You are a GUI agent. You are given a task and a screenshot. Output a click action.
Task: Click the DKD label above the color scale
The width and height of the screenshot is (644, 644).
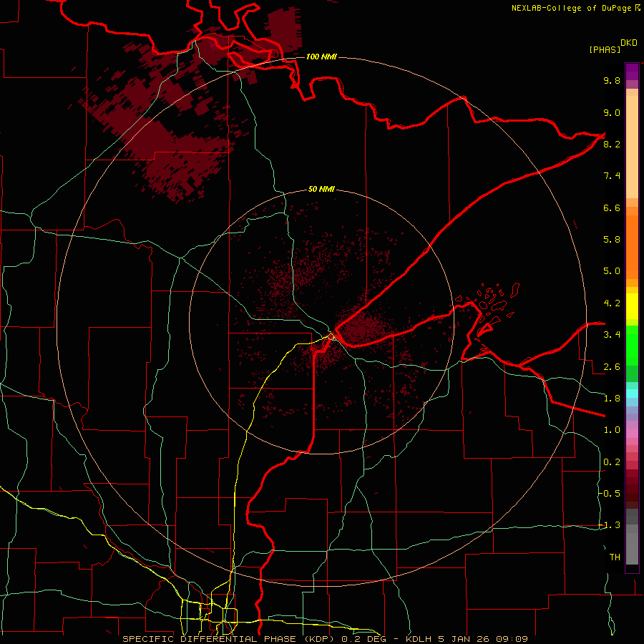[x=629, y=43]
